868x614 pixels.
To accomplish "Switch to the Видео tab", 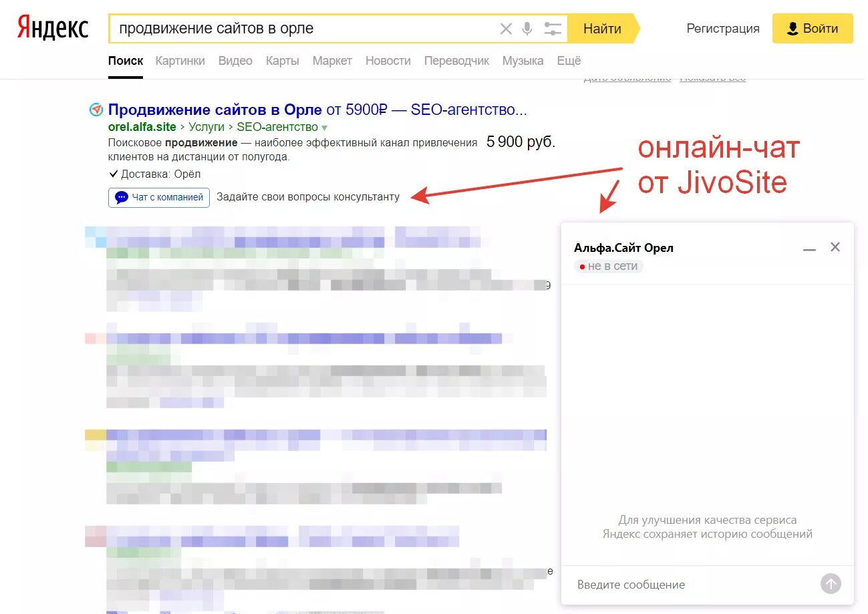I will (235, 61).
